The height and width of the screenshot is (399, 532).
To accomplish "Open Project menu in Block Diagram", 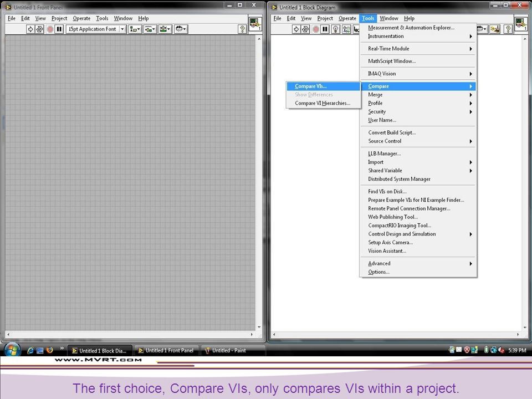I will (x=325, y=18).
